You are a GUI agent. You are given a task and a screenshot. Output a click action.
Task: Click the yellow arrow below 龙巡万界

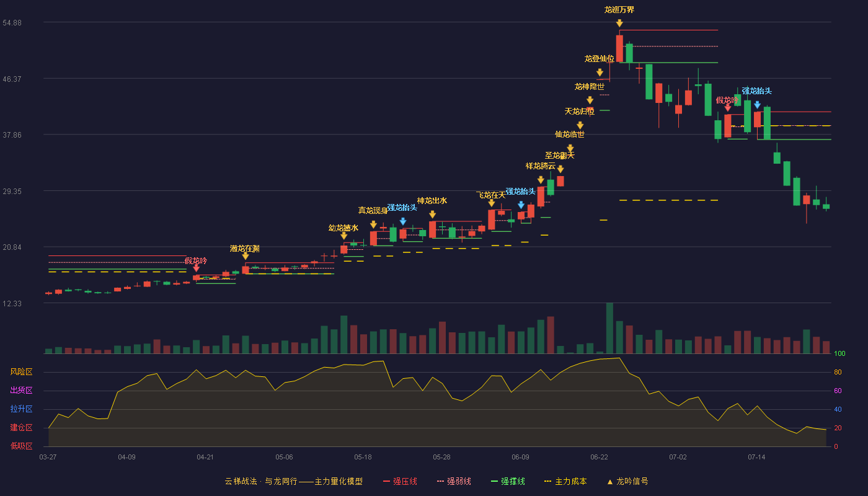(619, 24)
